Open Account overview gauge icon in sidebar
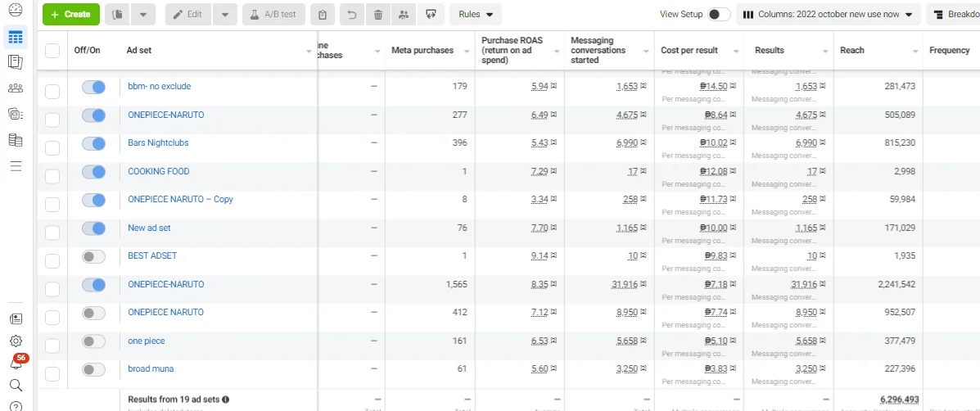Screen dimensions: 980x411 click(x=16, y=10)
